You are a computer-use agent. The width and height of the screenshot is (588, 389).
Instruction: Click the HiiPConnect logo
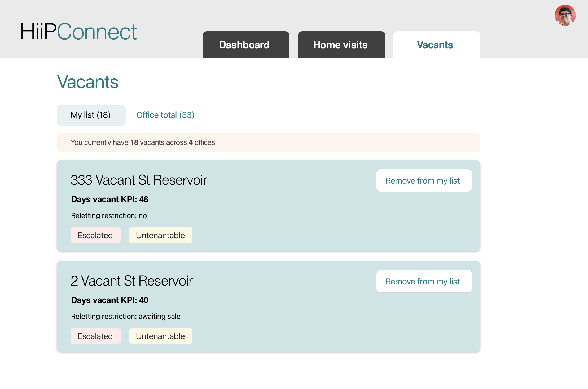(x=78, y=32)
